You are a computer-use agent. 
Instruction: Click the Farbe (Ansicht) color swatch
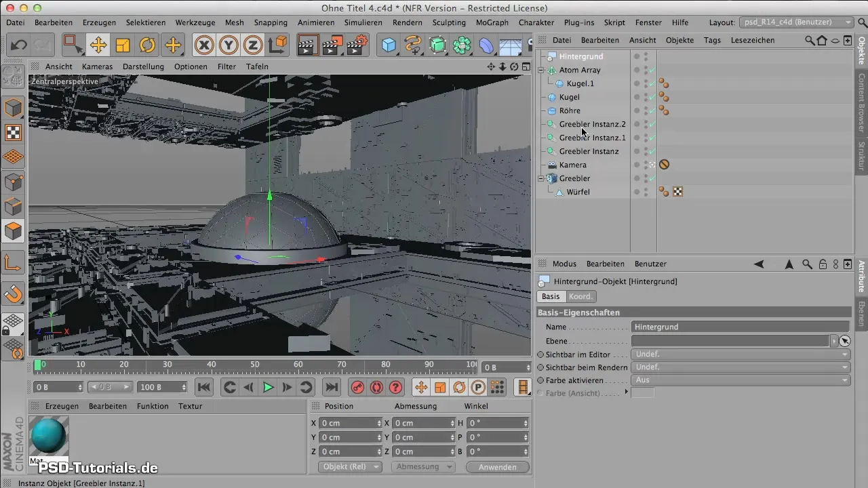point(643,393)
